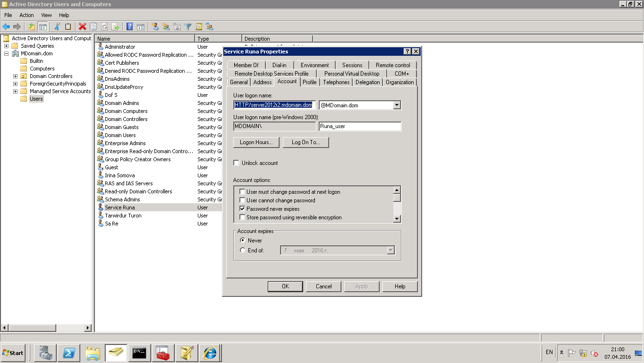Open Windows PowerShell from the taskbar
The width and height of the screenshot is (644, 363).
[69, 353]
